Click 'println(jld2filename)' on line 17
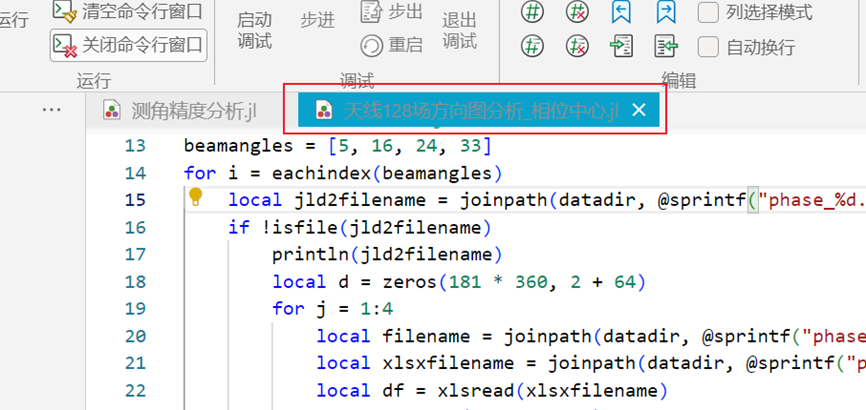Screen dimensions: 866x410 pos(387,254)
